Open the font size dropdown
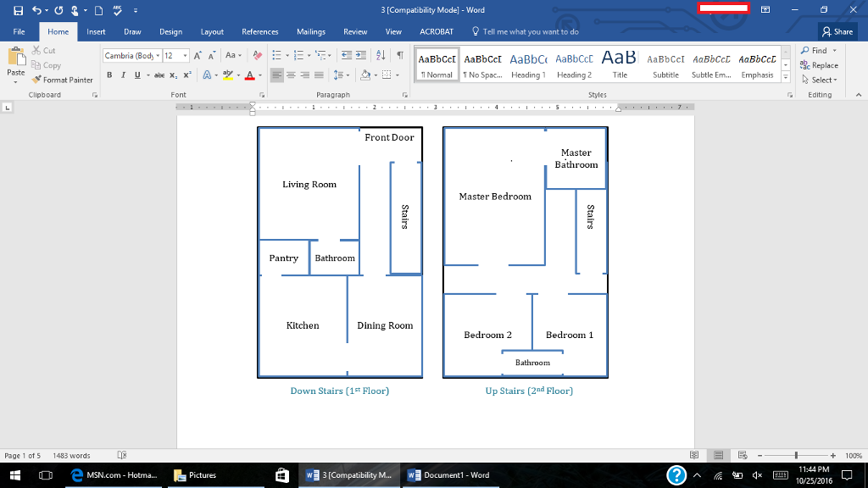 pyautogui.click(x=186, y=56)
